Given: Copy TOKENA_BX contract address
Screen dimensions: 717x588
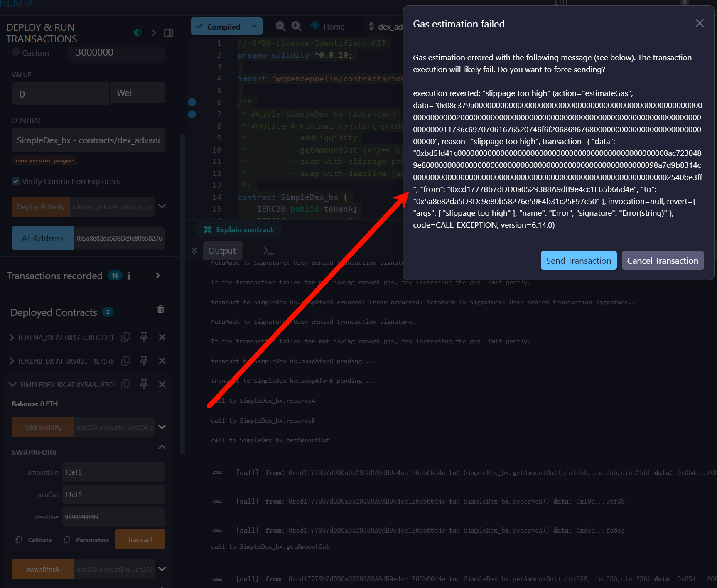Looking at the screenshot, I should pos(125,337).
